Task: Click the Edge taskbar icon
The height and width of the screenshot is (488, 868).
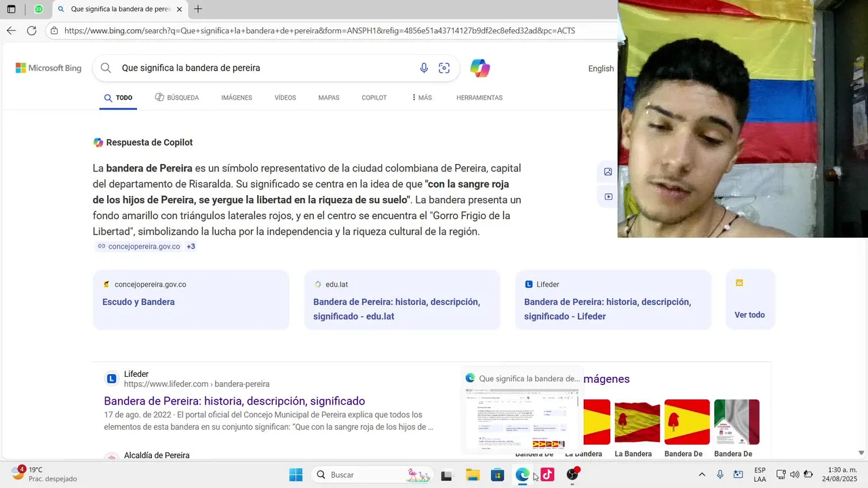Action: (522, 475)
